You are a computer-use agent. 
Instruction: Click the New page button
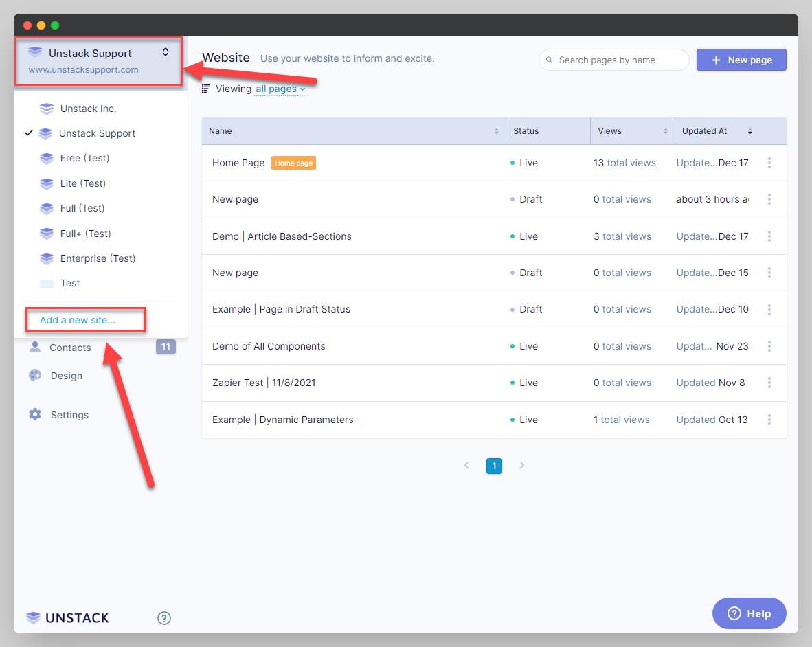click(x=741, y=60)
